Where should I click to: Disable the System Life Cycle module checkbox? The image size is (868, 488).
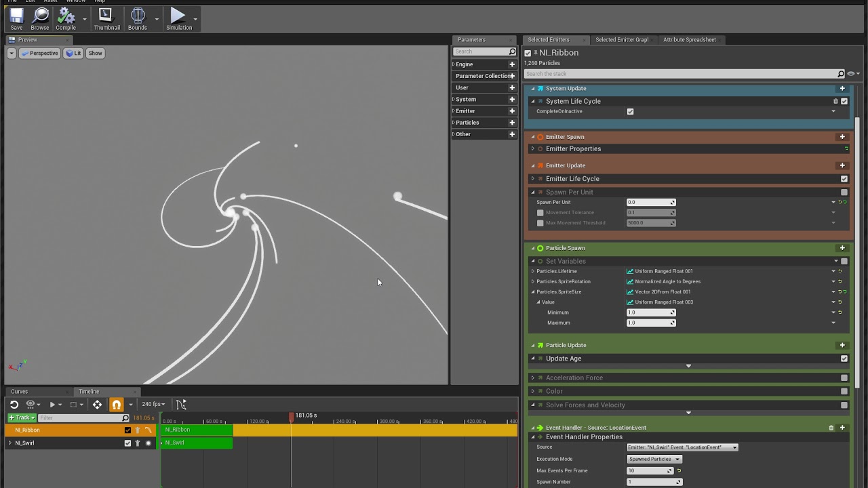[x=844, y=101]
